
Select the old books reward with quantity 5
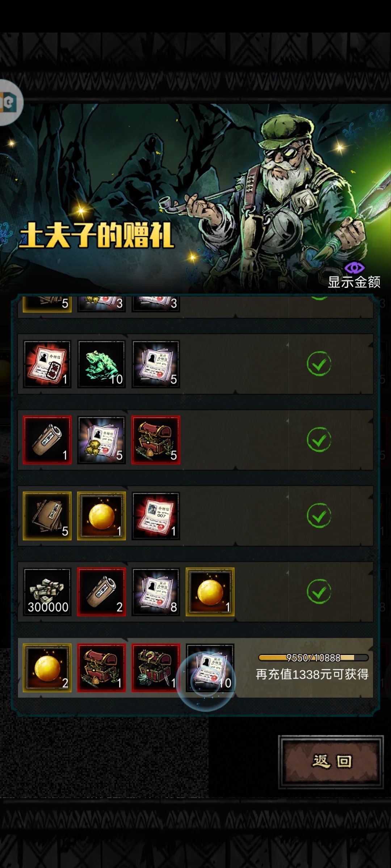[x=47, y=516]
